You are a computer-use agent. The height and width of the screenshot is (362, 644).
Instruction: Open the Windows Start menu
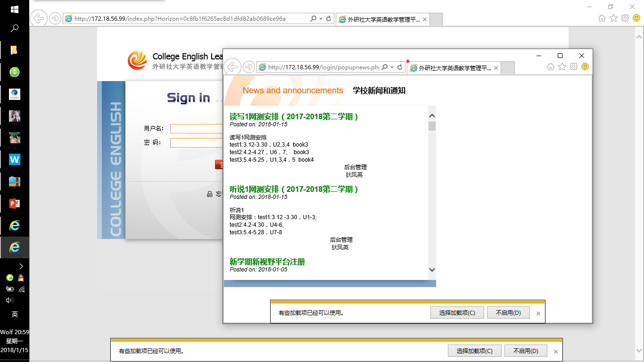tap(14, 9)
